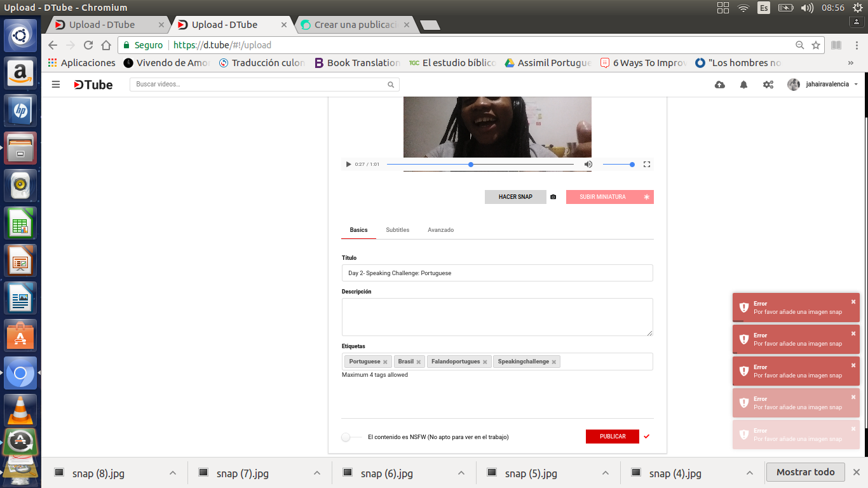This screenshot has height=488, width=868.
Task: Click the PUBLICAR button
Action: pyautogui.click(x=613, y=437)
